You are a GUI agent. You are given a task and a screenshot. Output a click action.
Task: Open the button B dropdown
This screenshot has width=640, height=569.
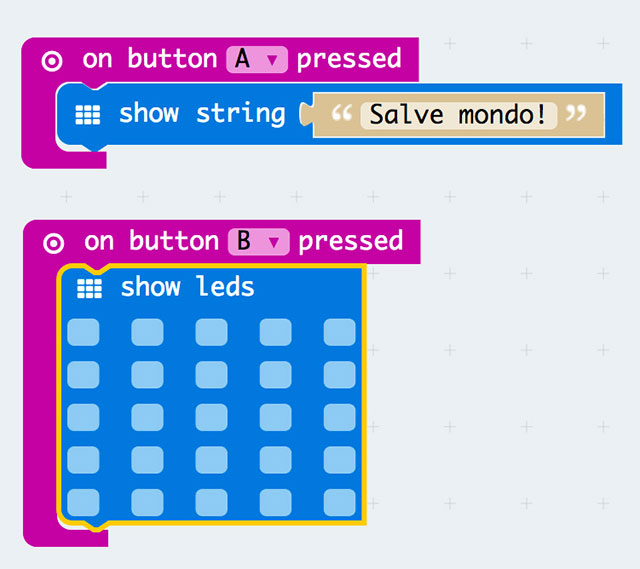(258, 242)
